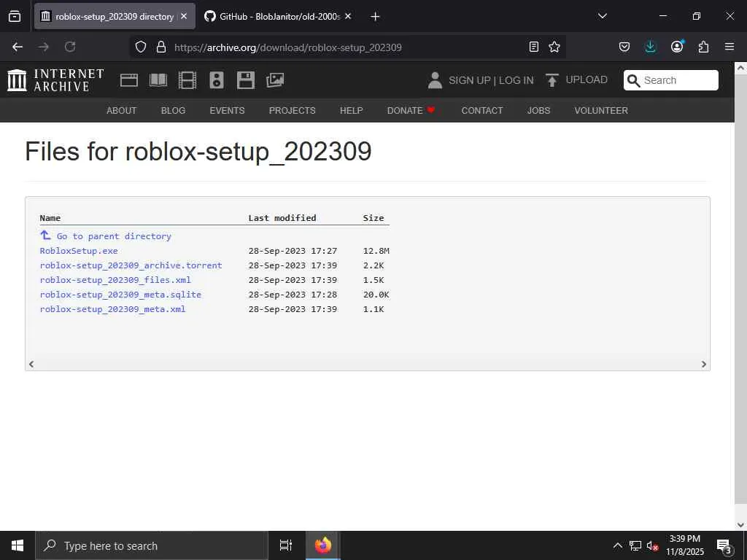Click the browser Back arrow
Viewport: 747px width, 560px height.
(x=18, y=47)
